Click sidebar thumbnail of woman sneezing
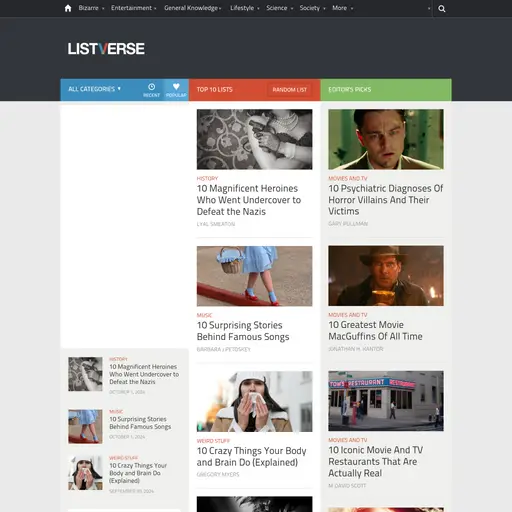This screenshot has width=512, height=512. click(x=85, y=473)
